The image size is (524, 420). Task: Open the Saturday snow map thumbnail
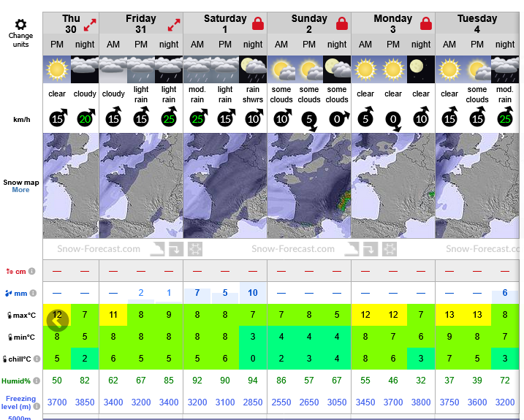(x=225, y=186)
